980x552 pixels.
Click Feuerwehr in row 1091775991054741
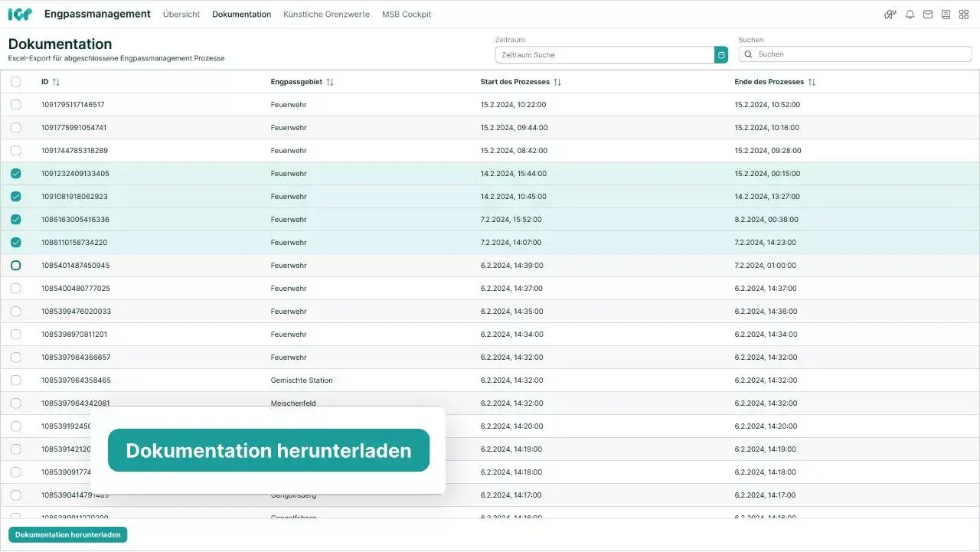click(x=289, y=128)
